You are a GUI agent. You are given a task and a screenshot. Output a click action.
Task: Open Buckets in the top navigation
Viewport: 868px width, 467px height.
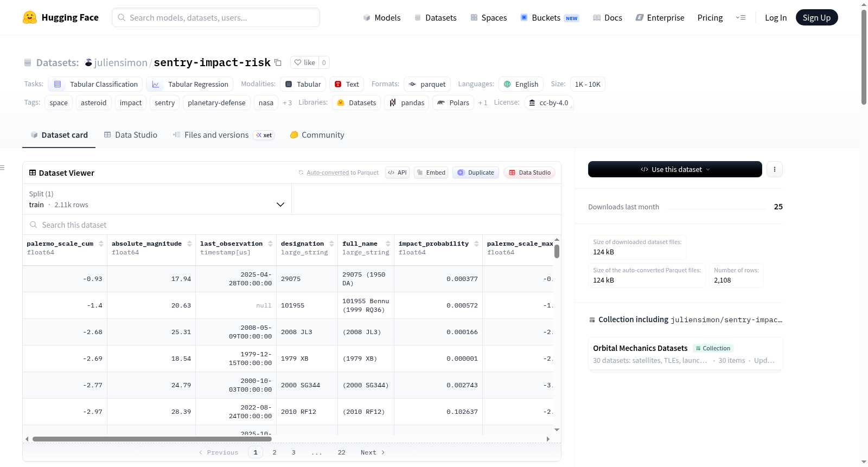click(x=550, y=17)
